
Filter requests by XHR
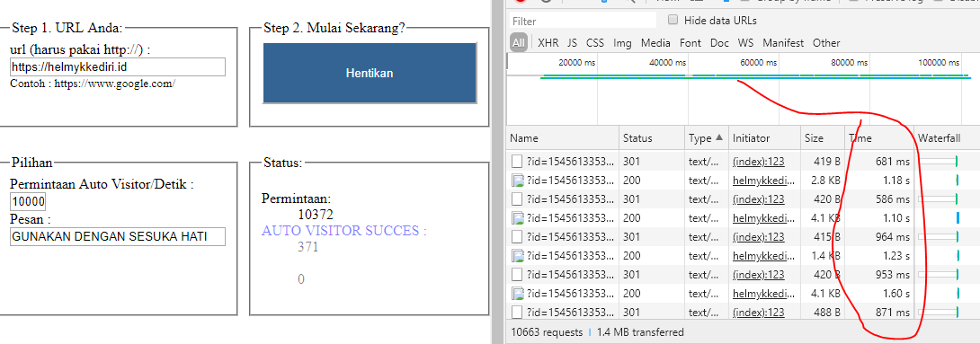pyautogui.click(x=548, y=43)
